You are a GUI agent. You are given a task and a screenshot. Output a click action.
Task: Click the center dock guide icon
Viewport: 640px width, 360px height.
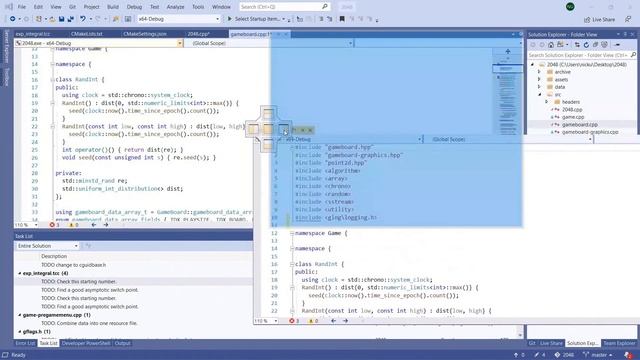pos(268,129)
